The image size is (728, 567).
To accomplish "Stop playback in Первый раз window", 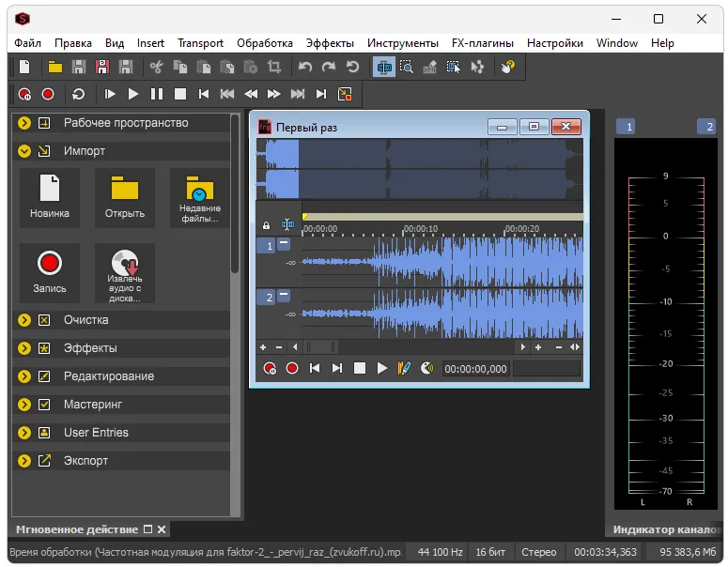I will [360, 368].
